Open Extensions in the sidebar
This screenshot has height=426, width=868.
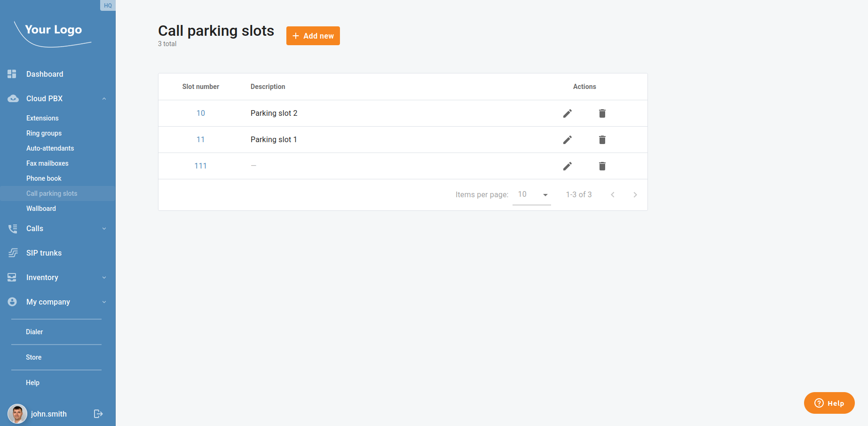(42, 118)
